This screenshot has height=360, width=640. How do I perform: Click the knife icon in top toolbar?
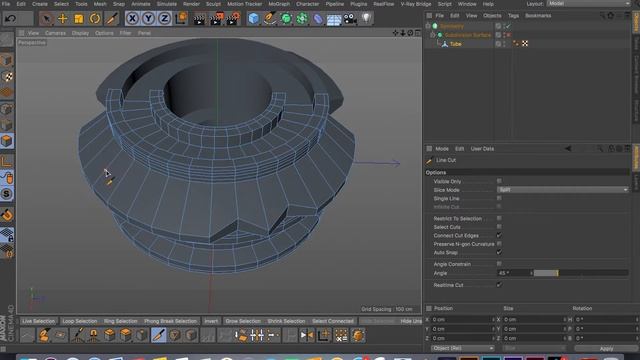pos(111,18)
